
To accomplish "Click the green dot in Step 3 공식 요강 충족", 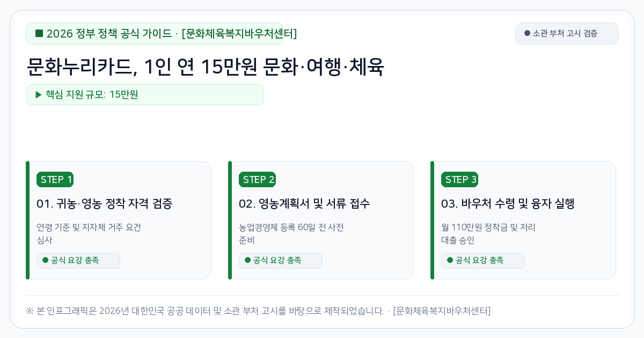I will coord(450,260).
